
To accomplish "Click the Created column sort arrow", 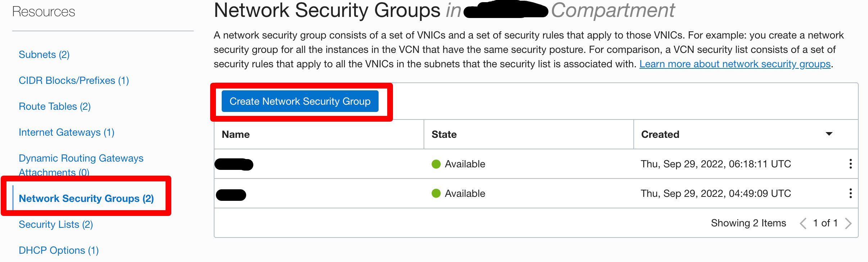I will (829, 134).
